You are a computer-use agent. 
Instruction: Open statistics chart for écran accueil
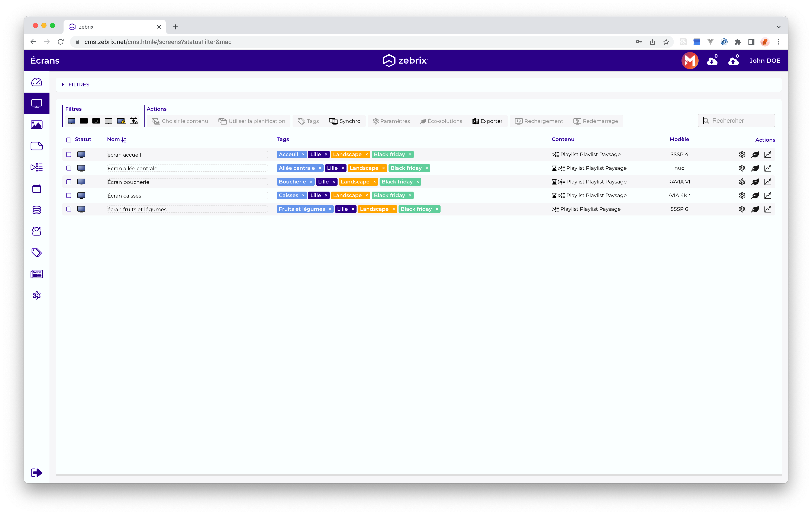pyautogui.click(x=767, y=155)
